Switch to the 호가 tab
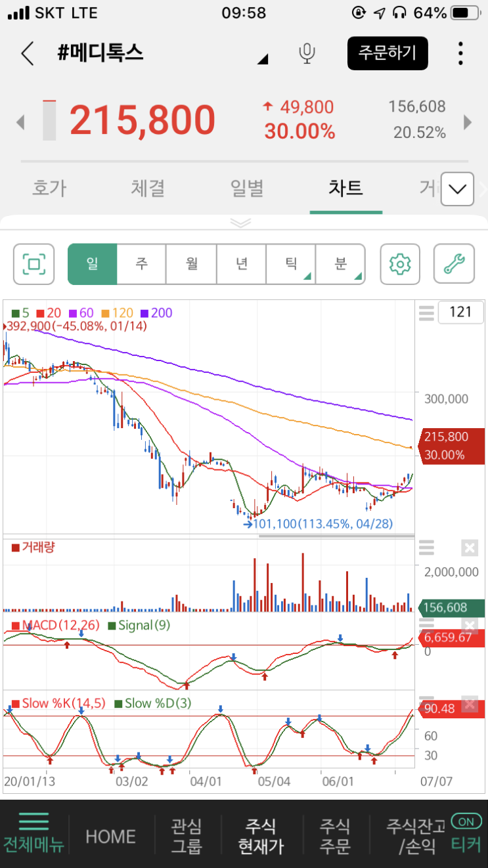 pyautogui.click(x=49, y=188)
